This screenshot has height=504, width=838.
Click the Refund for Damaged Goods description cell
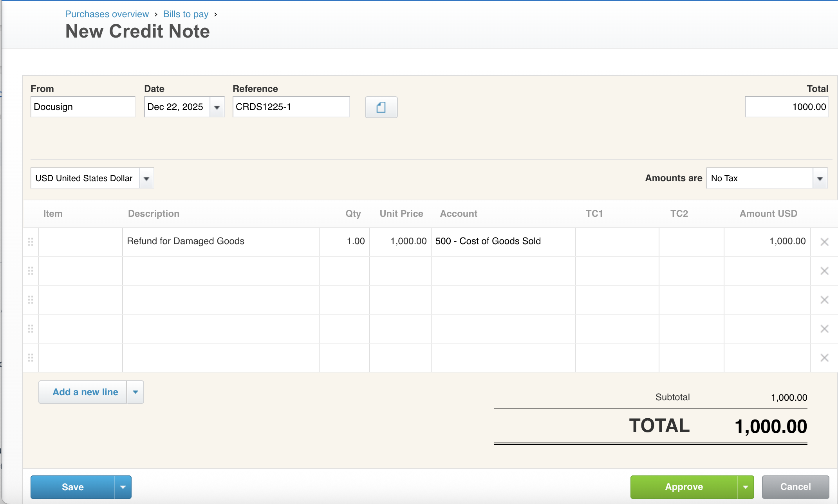(x=221, y=242)
